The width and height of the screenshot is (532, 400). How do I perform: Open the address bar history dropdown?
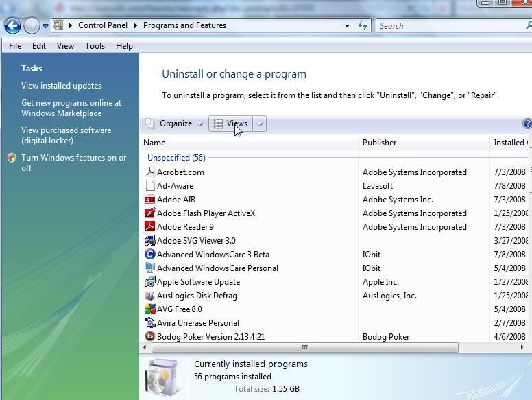[347, 26]
